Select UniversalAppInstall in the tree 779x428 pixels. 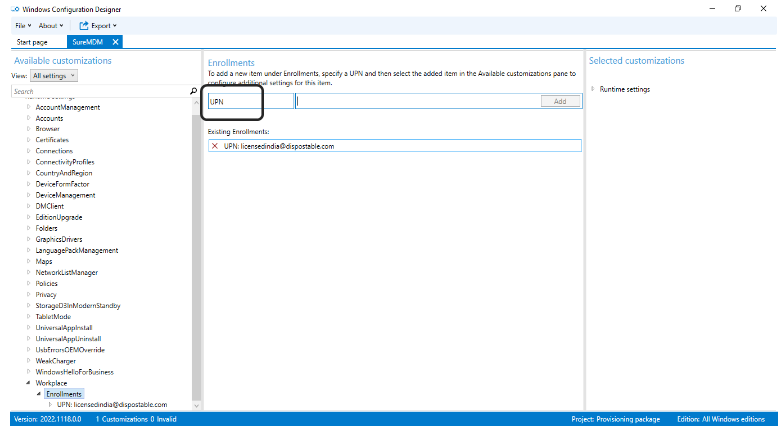[64, 328]
